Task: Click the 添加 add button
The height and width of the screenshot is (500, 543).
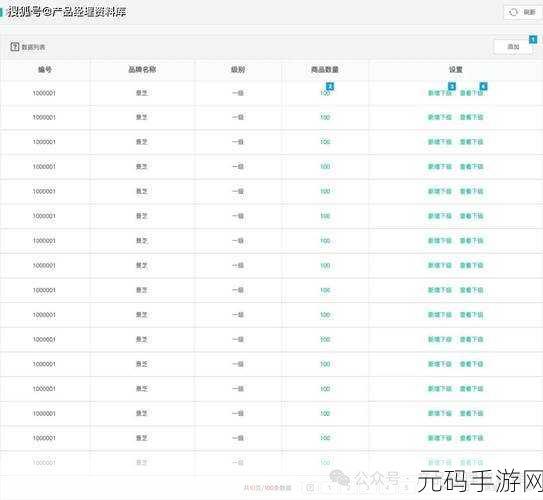Action: pyautogui.click(x=513, y=47)
